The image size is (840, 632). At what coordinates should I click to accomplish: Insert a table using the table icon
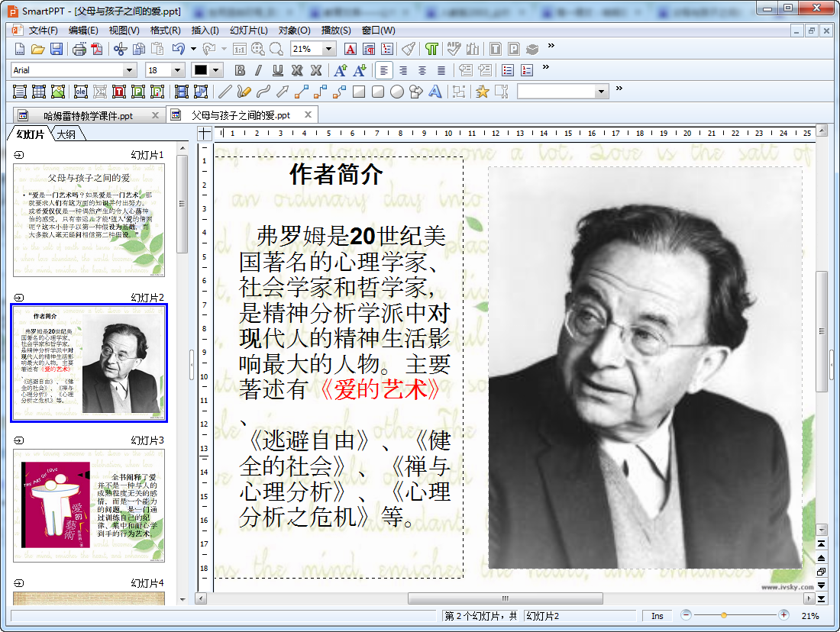38,92
